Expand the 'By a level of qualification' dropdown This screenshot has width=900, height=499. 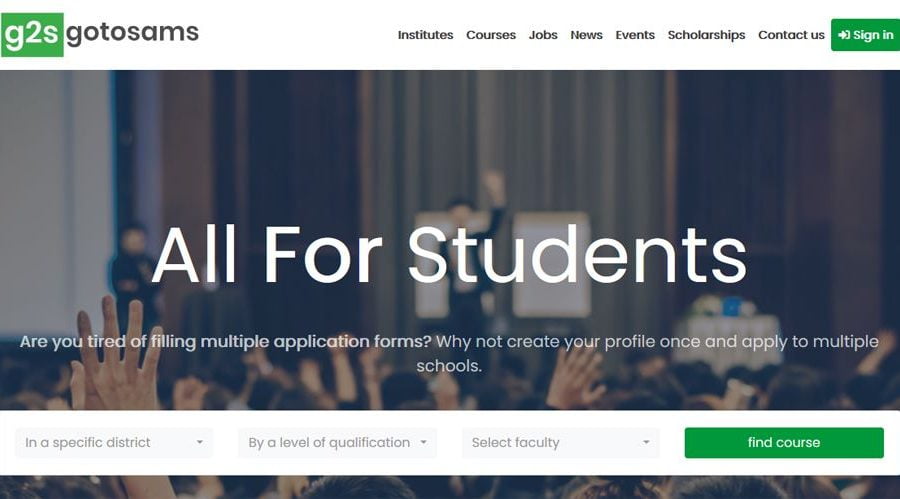[x=338, y=443]
